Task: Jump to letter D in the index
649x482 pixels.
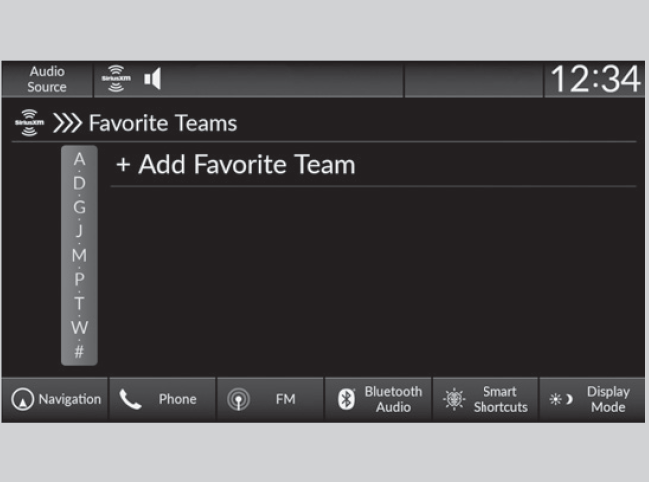Action: tap(80, 183)
